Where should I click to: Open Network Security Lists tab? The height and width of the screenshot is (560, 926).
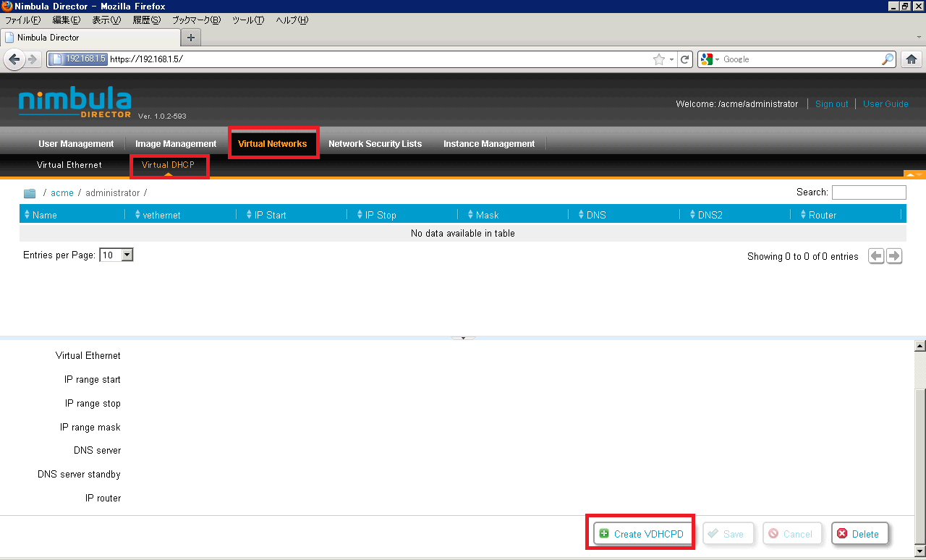click(375, 144)
